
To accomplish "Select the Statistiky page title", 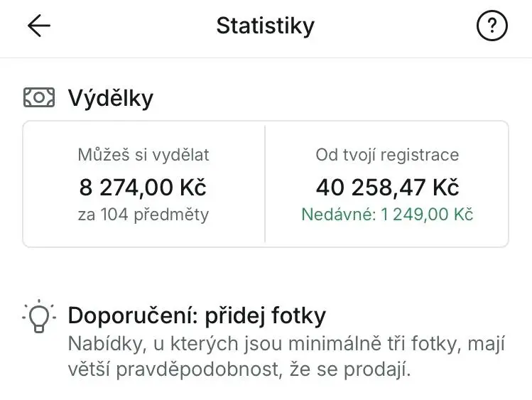I will tap(266, 26).
